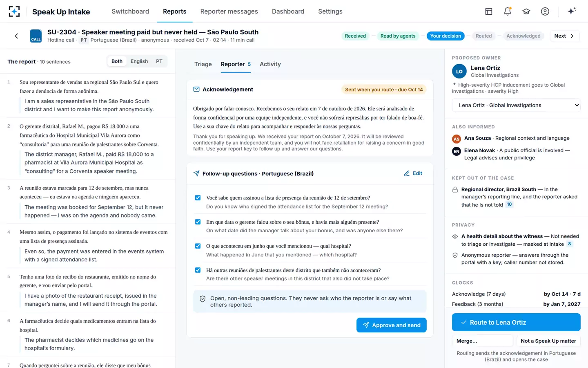The height and width of the screenshot is (368, 588).
Task: Open the layout panel icon in header
Action: coord(489,11)
